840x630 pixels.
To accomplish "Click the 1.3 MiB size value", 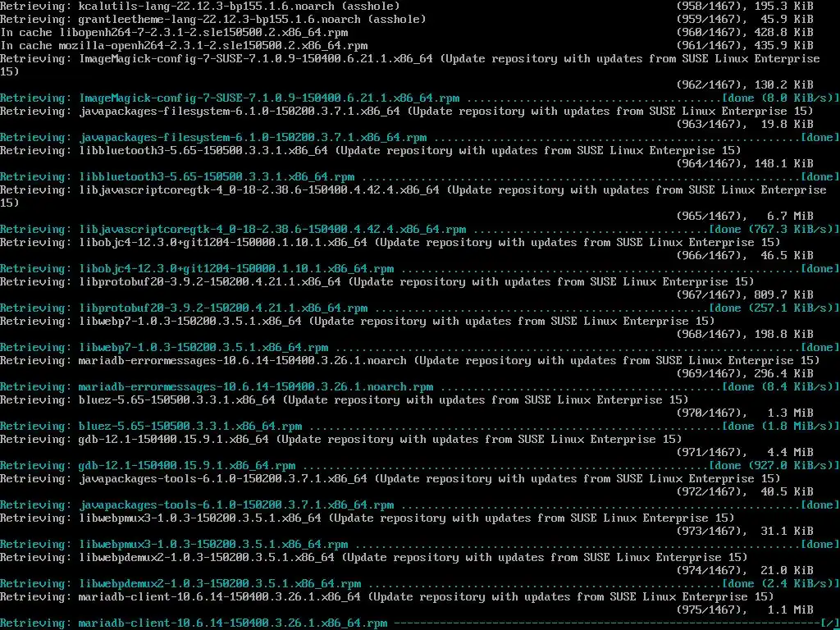I will pyautogui.click(x=790, y=413).
